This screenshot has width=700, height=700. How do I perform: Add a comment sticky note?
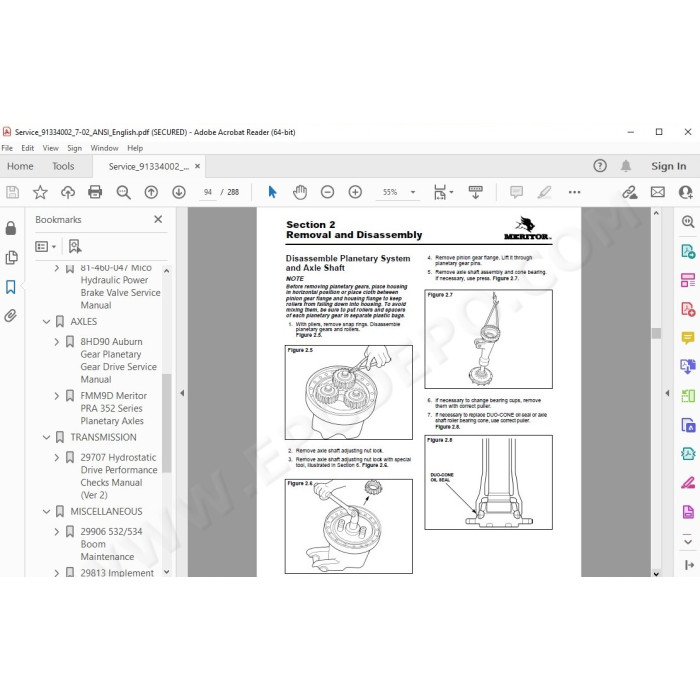(x=517, y=192)
